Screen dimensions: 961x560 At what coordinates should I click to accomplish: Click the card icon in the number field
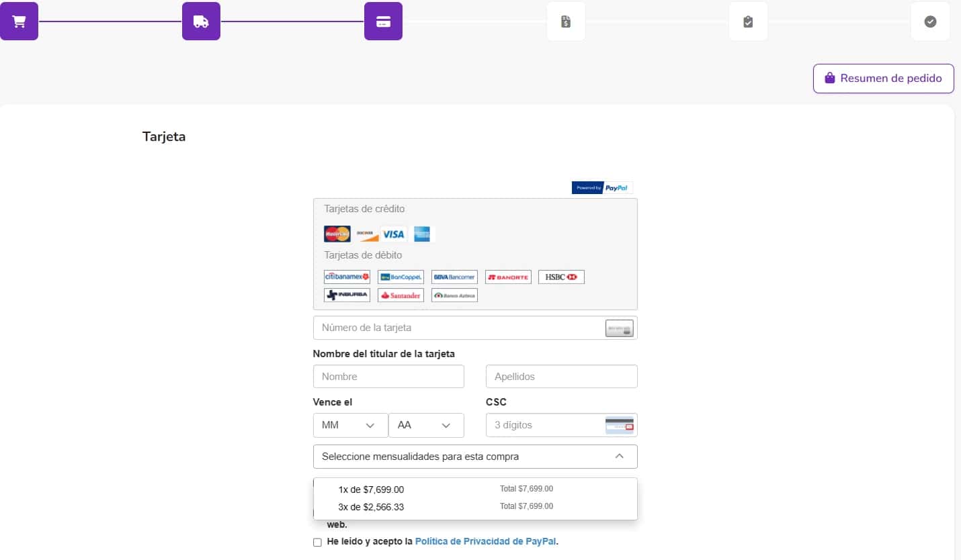point(619,328)
